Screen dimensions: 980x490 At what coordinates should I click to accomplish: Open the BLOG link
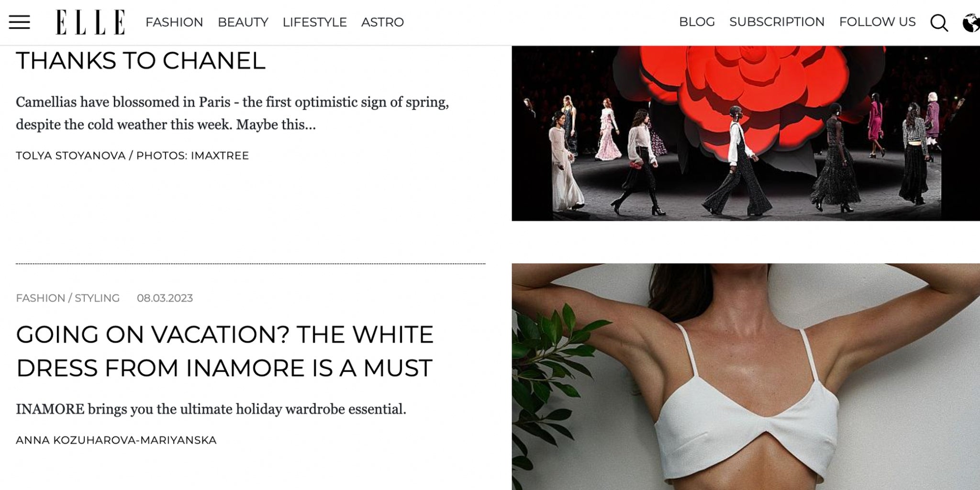[x=697, y=22]
